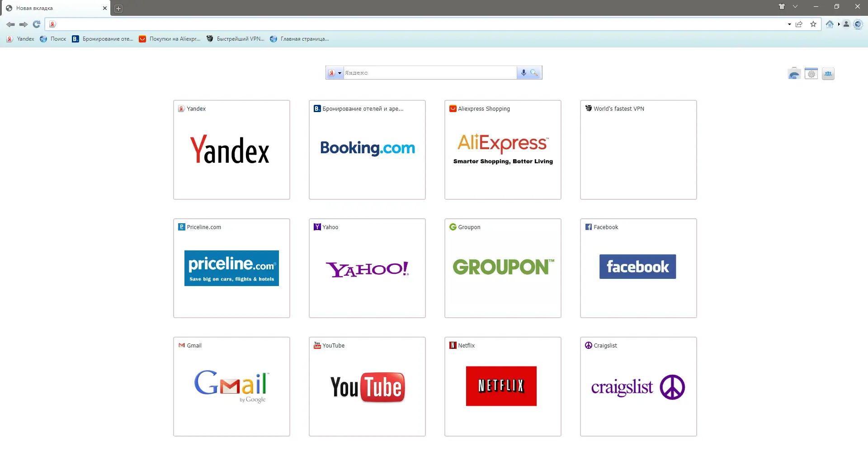868x470 pixels.
Task: Click the share page icon
Action: [x=799, y=24]
